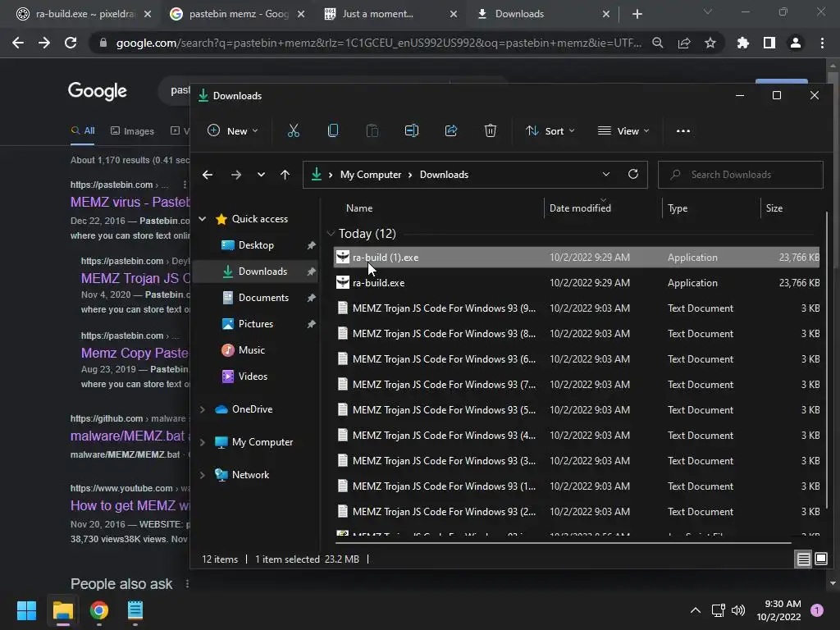The height and width of the screenshot is (630, 840).
Task: Open the See more ellipsis menu in Explorer
Action: pos(683,130)
